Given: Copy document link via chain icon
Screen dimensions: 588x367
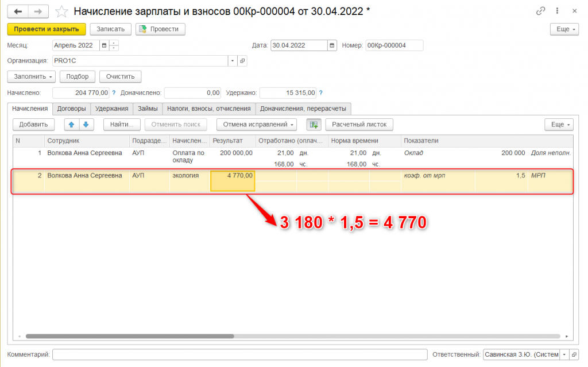Looking at the screenshot, I should click(540, 11).
